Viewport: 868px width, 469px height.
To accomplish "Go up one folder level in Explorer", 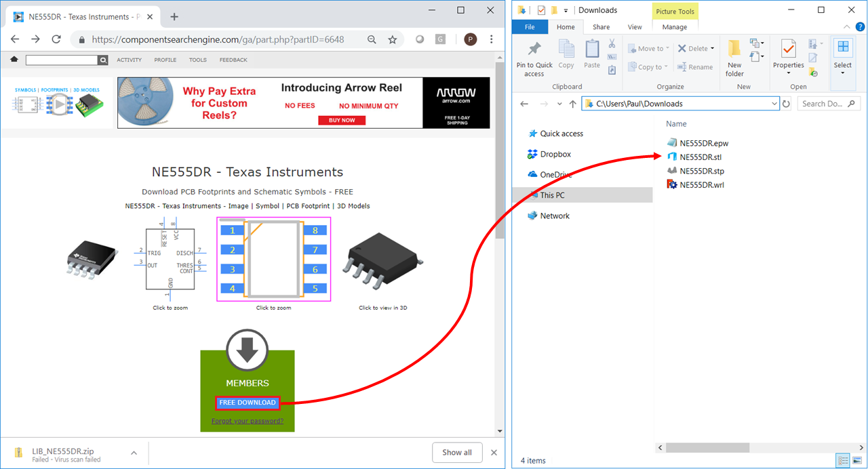I will tap(573, 104).
